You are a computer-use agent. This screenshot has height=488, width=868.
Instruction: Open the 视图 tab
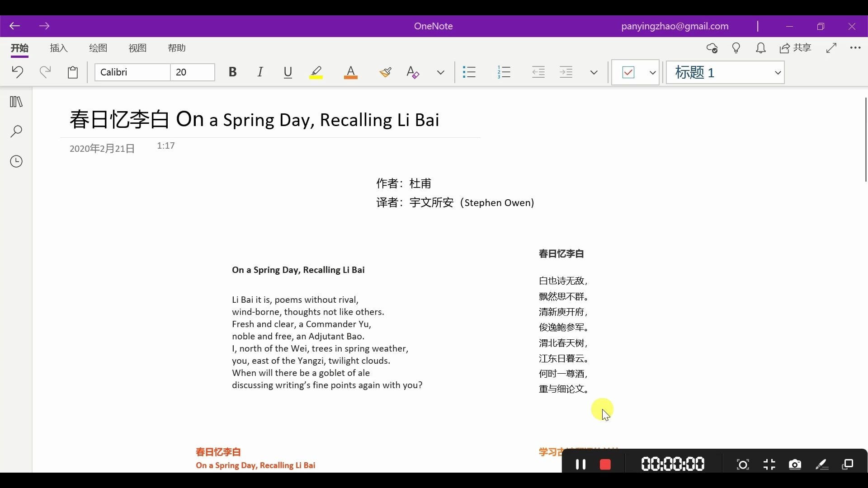coord(137,48)
